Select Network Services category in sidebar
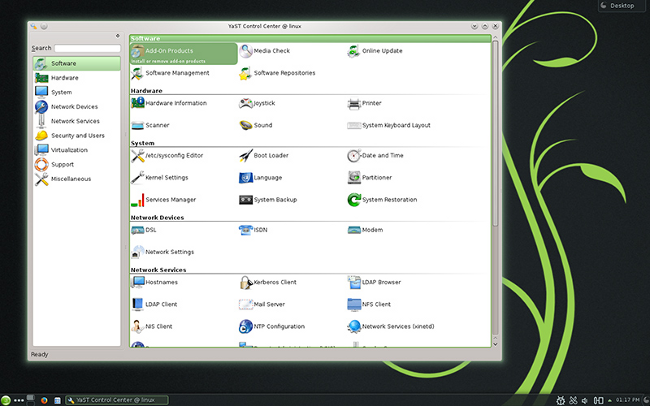650x406 pixels. coord(77,121)
